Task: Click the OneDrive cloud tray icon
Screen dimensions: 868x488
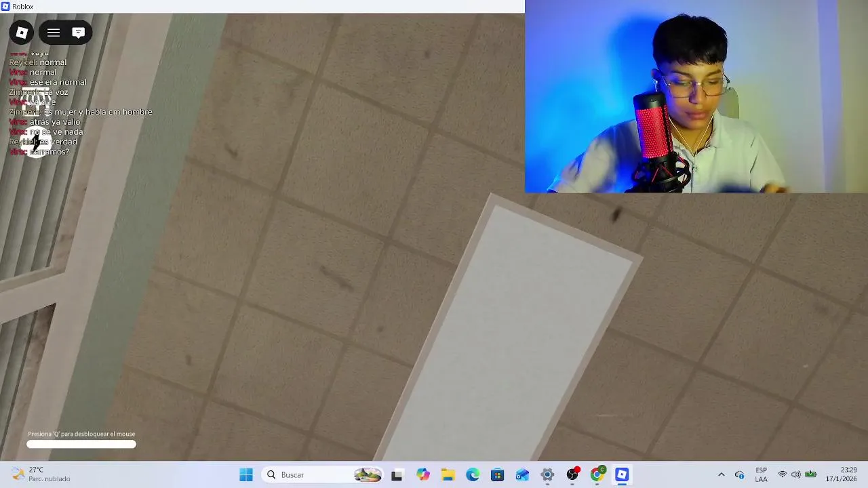Action: [x=740, y=474]
